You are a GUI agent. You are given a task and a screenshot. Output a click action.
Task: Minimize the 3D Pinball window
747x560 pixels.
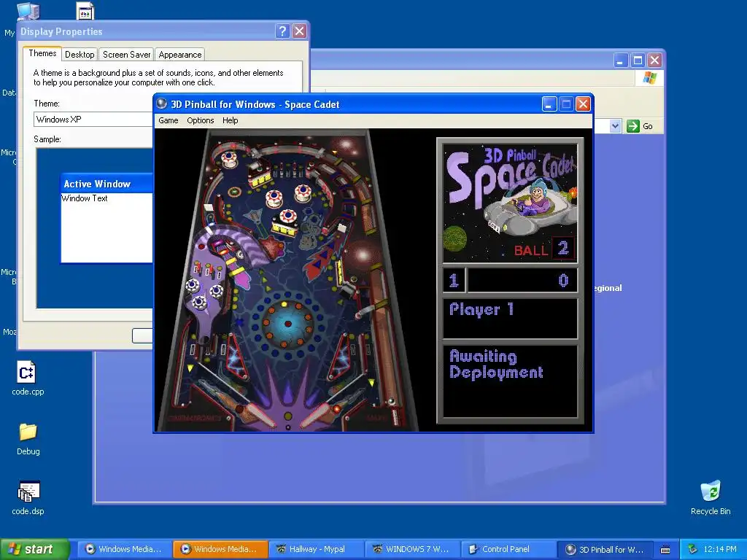point(549,104)
